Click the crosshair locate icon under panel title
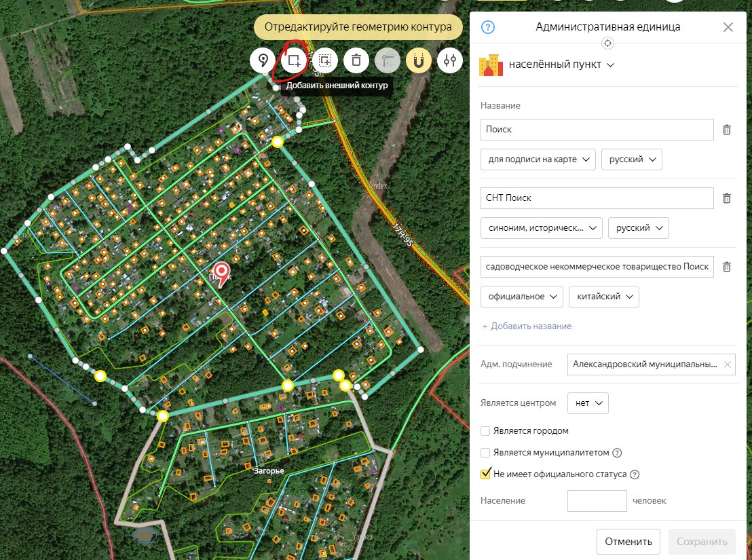Image resolution: width=752 pixels, height=560 pixels. 607,43
